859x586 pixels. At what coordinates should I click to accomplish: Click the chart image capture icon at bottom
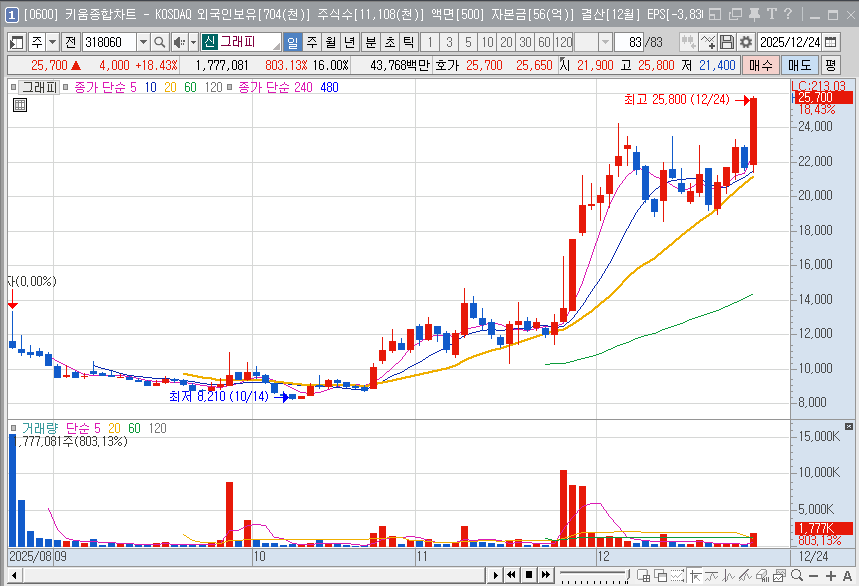click(x=779, y=575)
